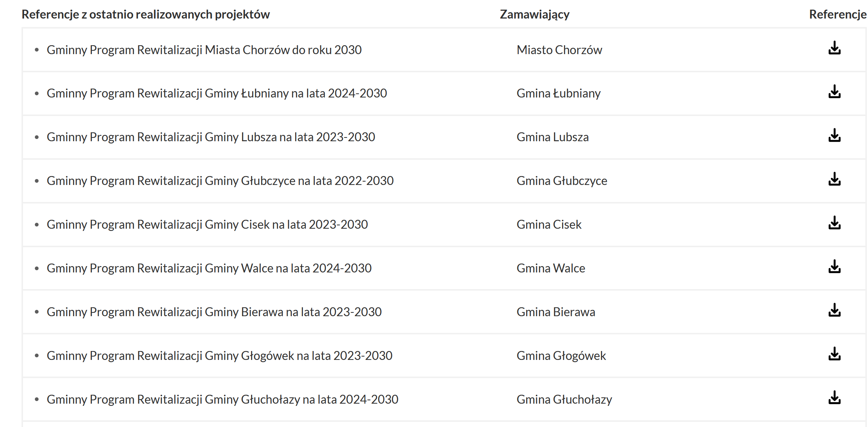The width and height of the screenshot is (868, 427).
Task: Select the Głubczyce 2022-2030 program entry
Action: pos(220,181)
